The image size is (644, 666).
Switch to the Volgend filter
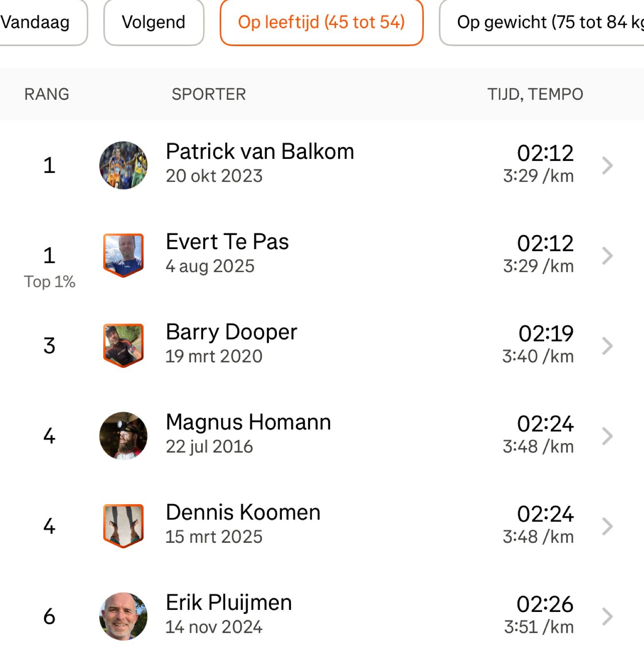pyautogui.click(x=154, y=22)
